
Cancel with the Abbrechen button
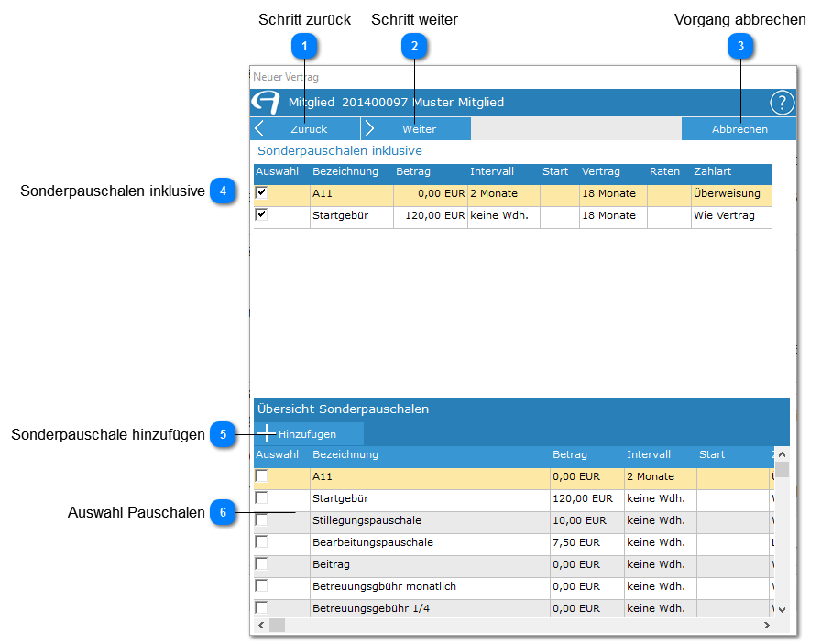(739, 129)
